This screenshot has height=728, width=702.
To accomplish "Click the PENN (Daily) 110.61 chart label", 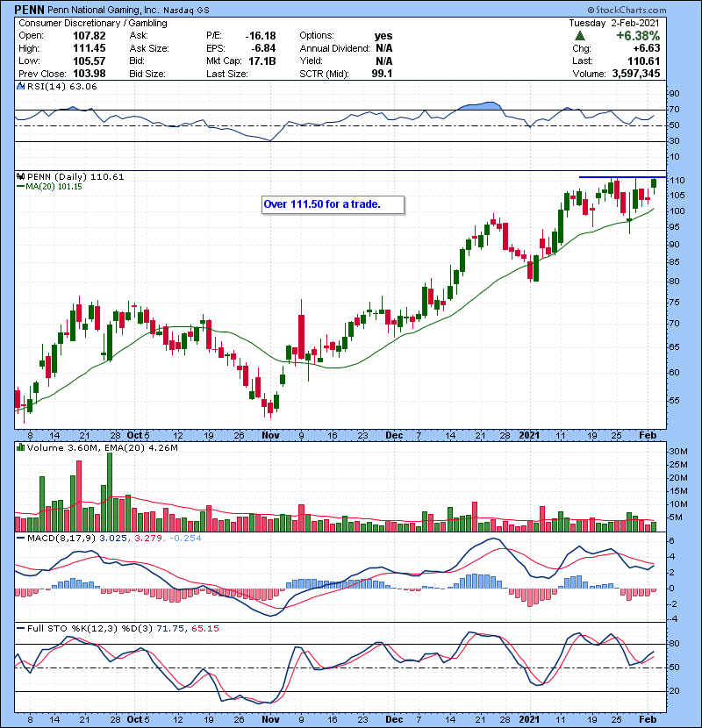I will (x=75, y=176).
